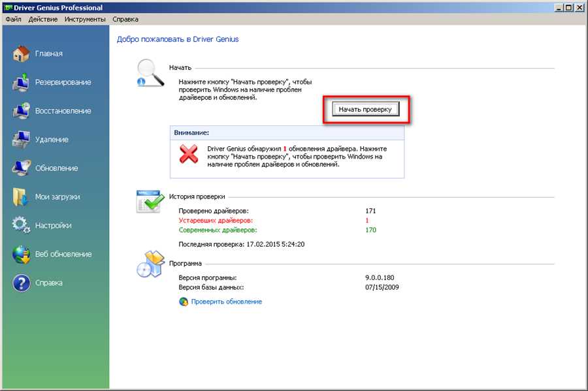The image size is (588, 391).
Task: Open the Действие menu
Action: point(42,19)
